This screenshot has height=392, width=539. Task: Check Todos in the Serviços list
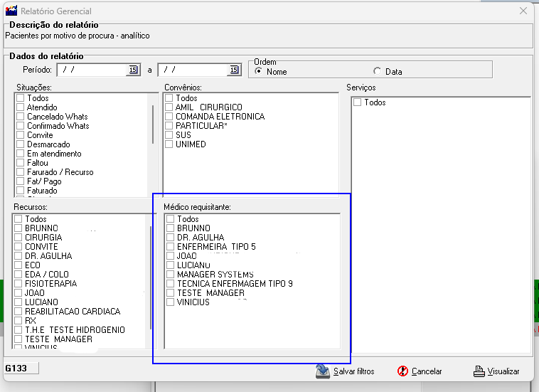tap(358, 102)
